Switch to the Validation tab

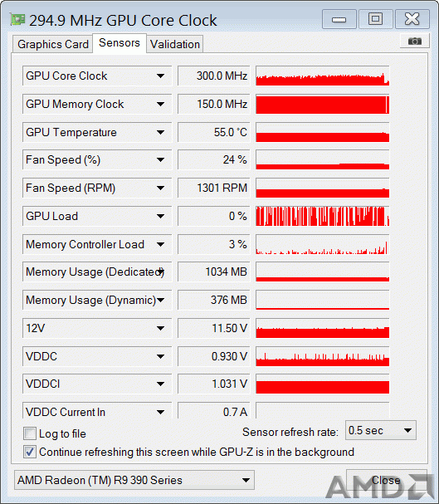[175, 44]
